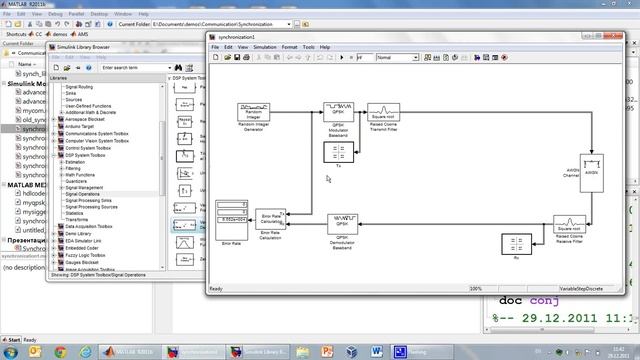Start simulation with the play button

[x=342, y=58]
